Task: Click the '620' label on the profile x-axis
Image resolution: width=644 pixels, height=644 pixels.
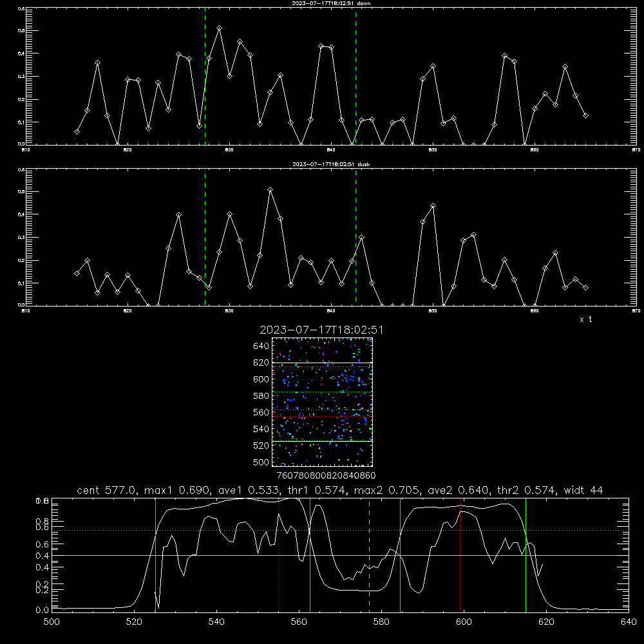Action: [546, 622]
